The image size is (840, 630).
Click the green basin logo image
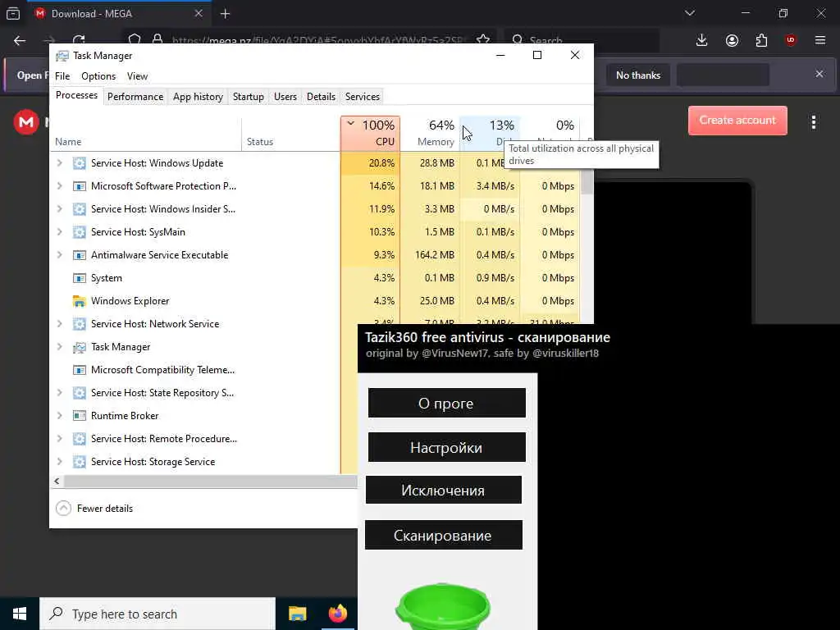point(443,606)
